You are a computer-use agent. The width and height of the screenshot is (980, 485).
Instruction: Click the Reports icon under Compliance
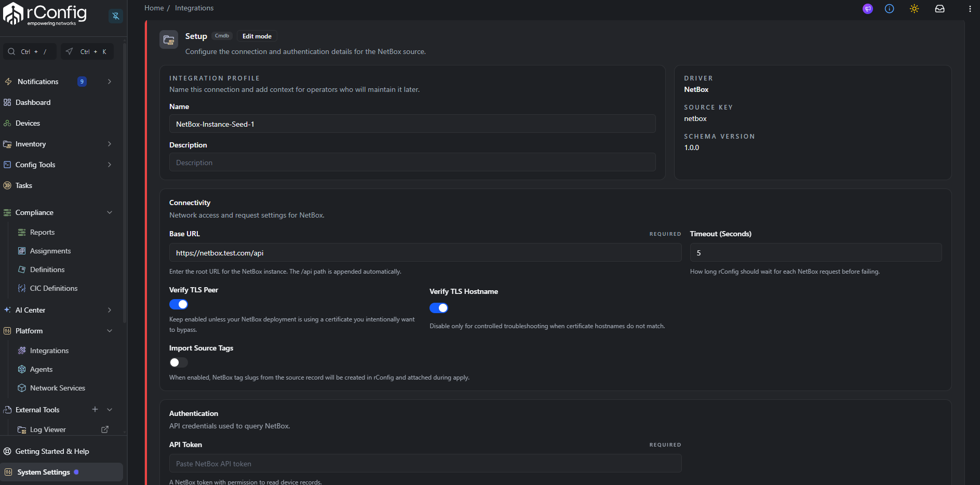[x=22, y=232]
